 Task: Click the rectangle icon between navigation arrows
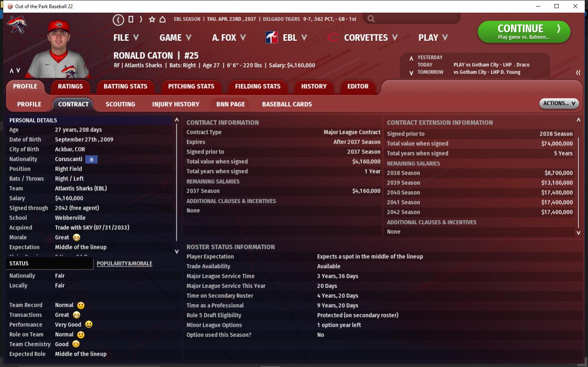[x=131, y=19]
